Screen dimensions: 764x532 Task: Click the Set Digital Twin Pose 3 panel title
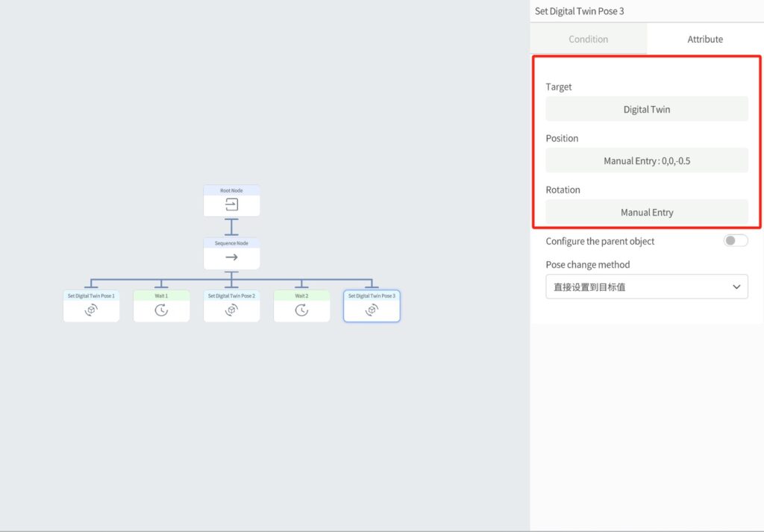coord(579,11)
